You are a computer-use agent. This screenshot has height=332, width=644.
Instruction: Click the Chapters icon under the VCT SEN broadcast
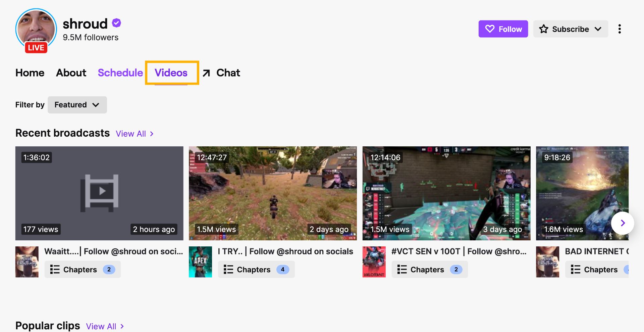401,269
